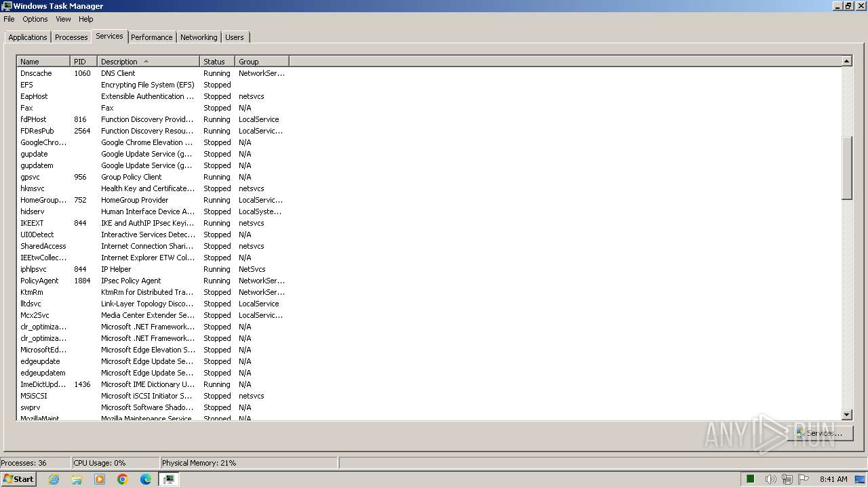The width and height of the screenshot is (868, 488).
Task: Click the taskbar clock showing 8:41 AM
Action: tap(833, 479)
